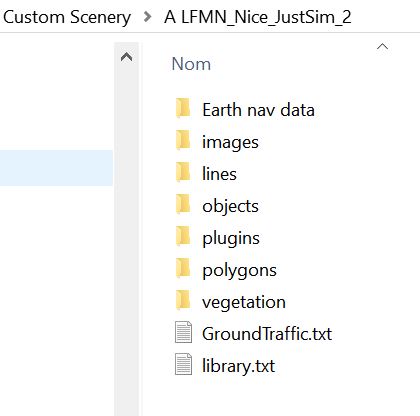Go to Custom Scenery in breadcrumb path
Screen dimensions: 420x416
tap(67, 17)
